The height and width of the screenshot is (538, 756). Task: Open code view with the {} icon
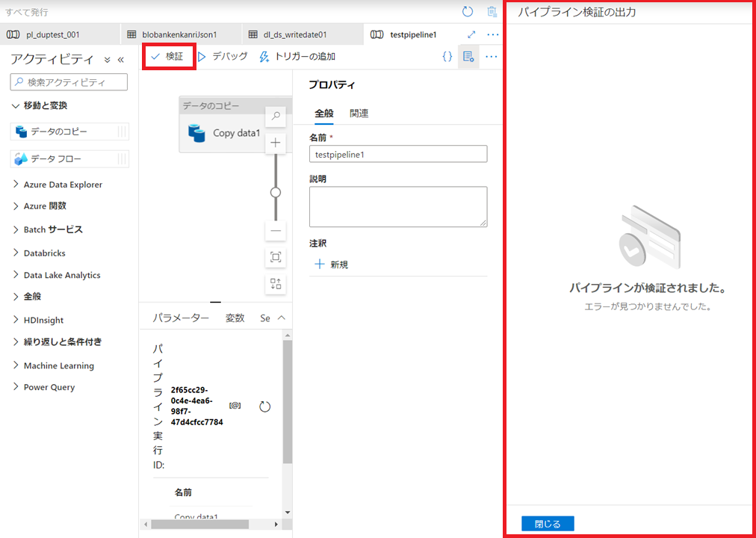pyautogui.click(x=447, y=55)
